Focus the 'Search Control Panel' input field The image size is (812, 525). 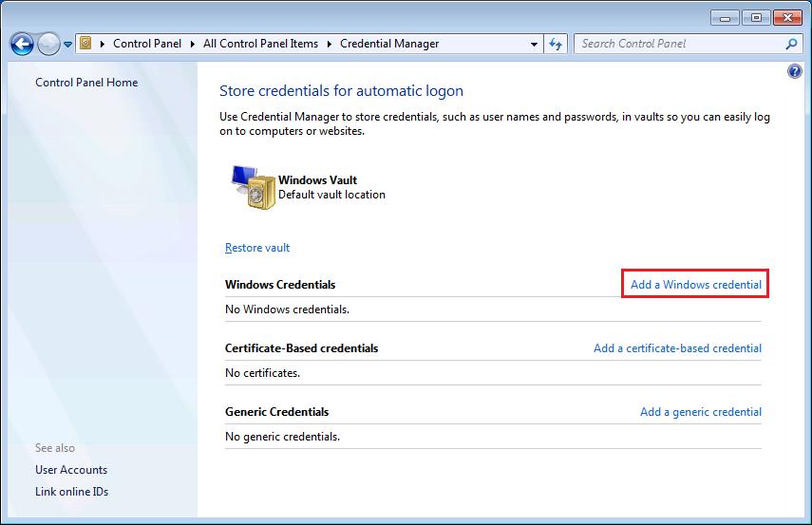pyautogui.click(x=679, y=44)
